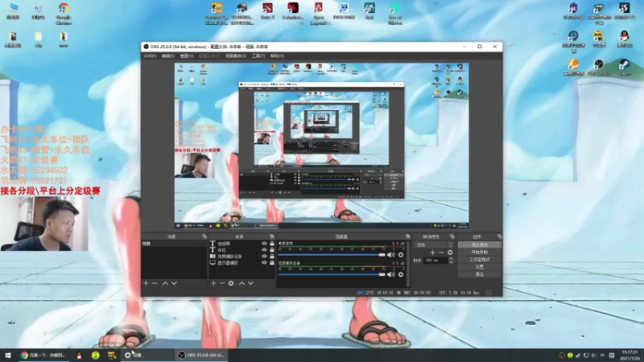This screenshot has height=362, width=644.
Task: Open source properties gear in sources toolbar
Action: point(231,283)
